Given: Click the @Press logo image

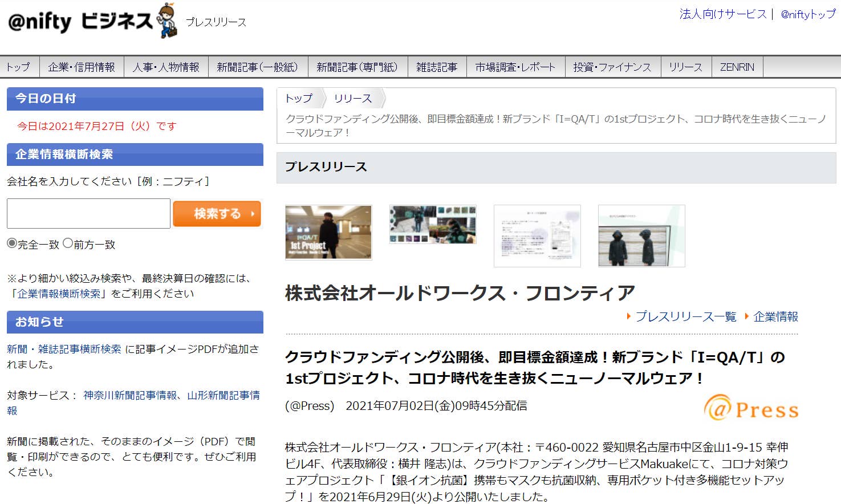Looking at the screenshot, I should [x=751, y=408].
